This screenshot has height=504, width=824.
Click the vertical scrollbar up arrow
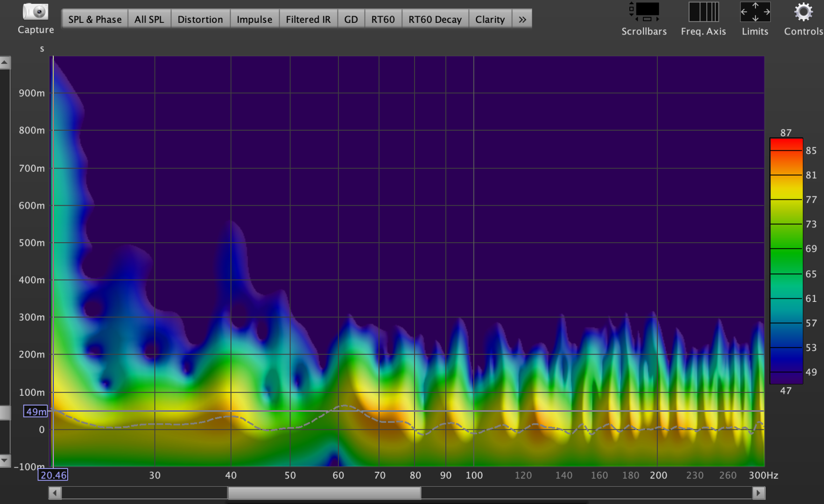[x=5, y=63]
